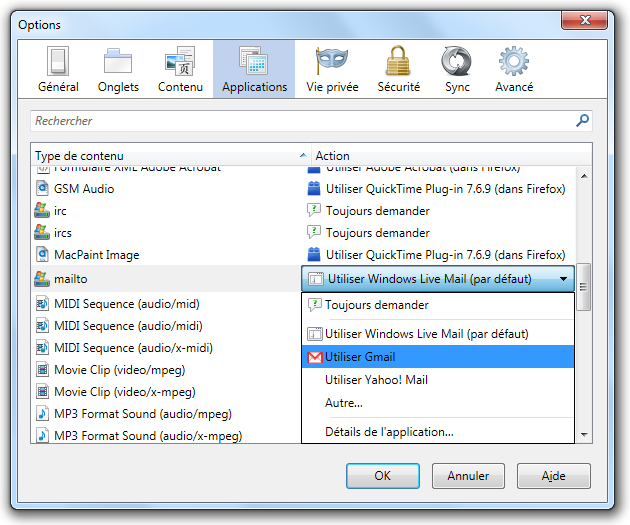Select the GSM Audio file icon

pyautogui.click(x=42, y=188)
